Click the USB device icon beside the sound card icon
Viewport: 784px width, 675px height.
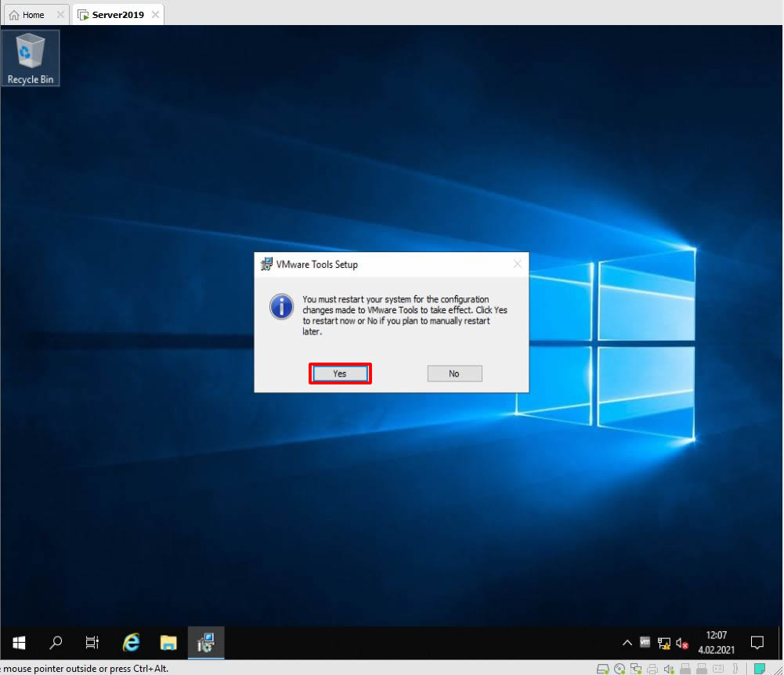point(685,669)
